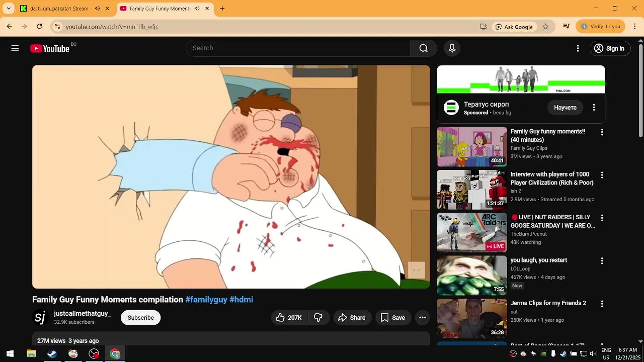The height and width of the screenshot is (362, 644).
Task: Open YouTube settings three-dot menu in header
Action: [x=578, y=48]
